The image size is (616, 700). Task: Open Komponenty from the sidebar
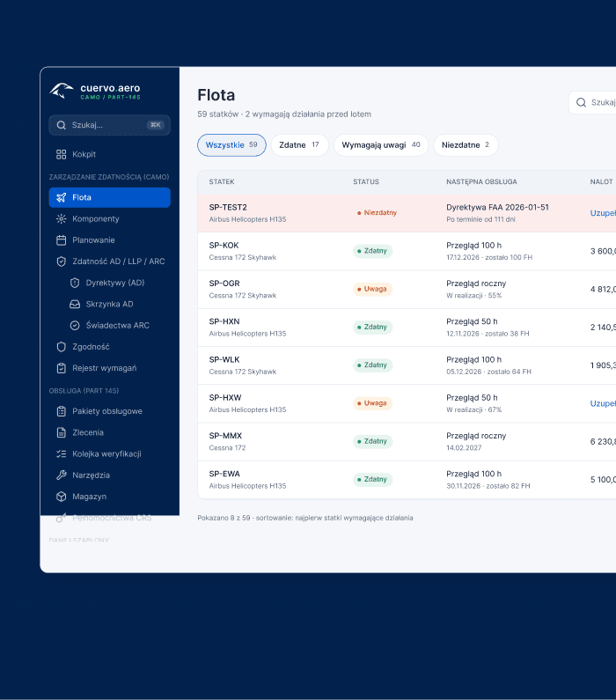click(x=110, y=218)
